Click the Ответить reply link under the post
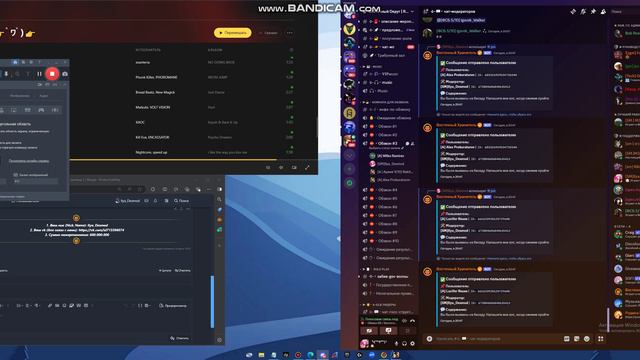 click(x=182, y=270)
